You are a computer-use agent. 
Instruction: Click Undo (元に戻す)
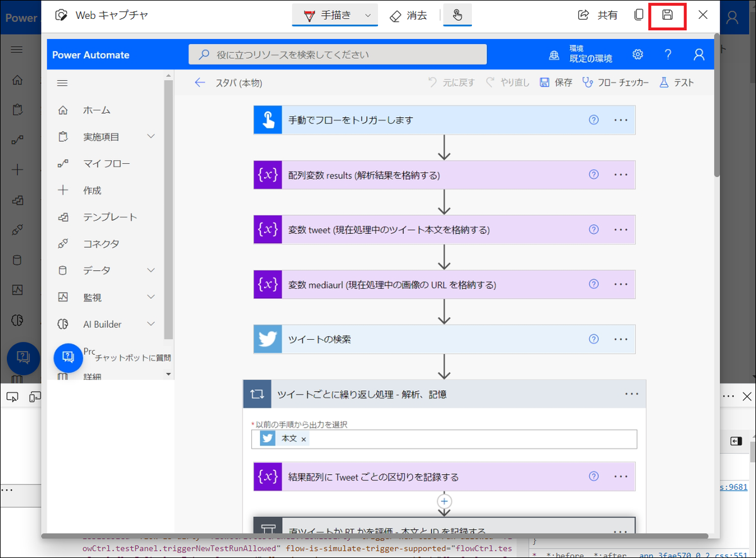[450, 83]
